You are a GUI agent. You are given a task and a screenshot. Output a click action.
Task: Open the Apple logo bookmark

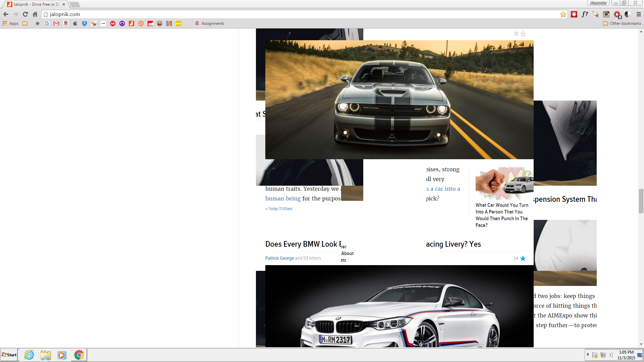[75, 23]
